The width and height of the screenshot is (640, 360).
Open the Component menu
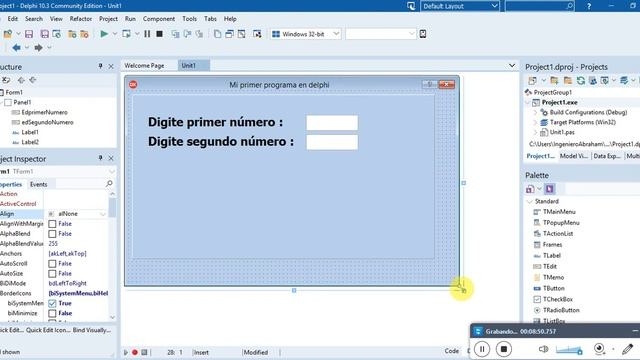pos(159,19)
